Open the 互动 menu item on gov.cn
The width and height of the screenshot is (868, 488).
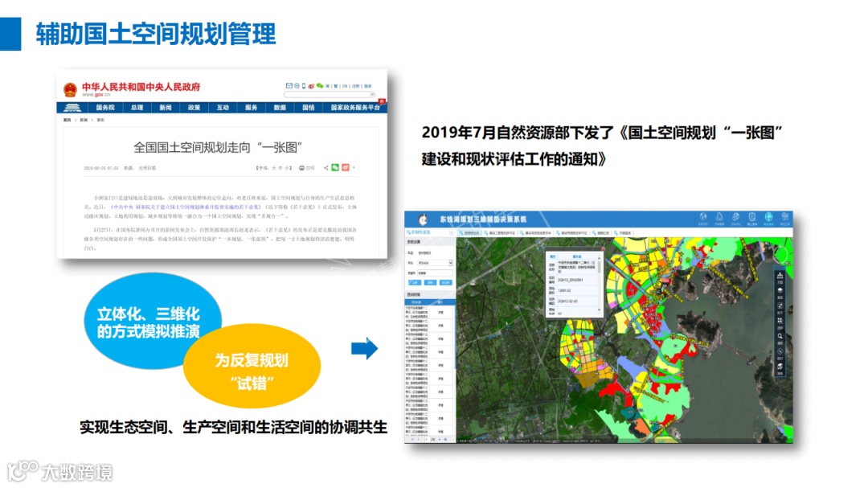click(223, 108)
